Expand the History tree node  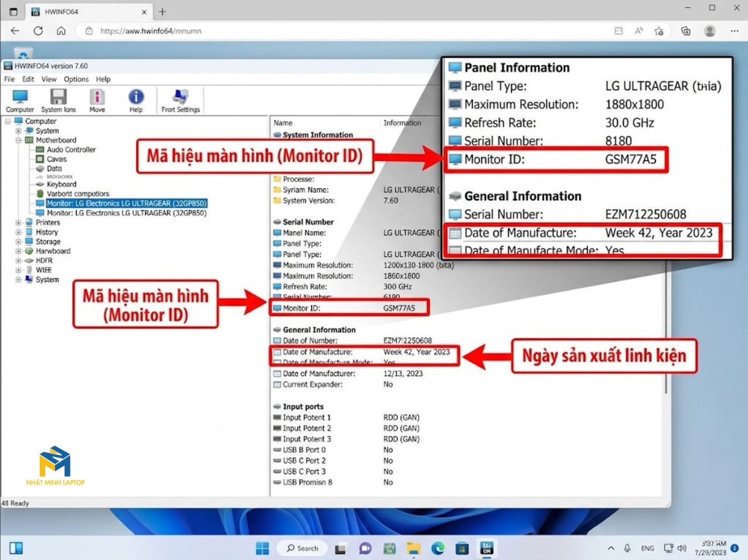pos(18,232)
